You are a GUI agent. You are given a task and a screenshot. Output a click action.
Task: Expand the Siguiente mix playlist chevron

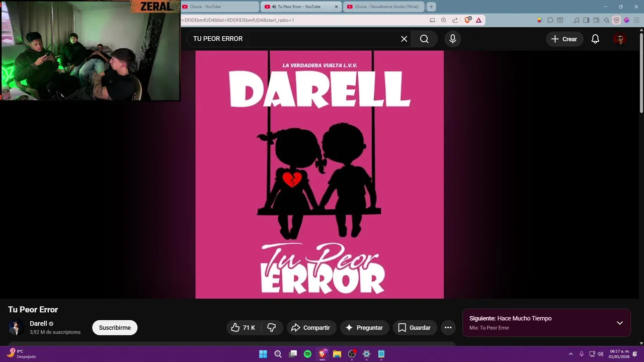click(620, 323)
